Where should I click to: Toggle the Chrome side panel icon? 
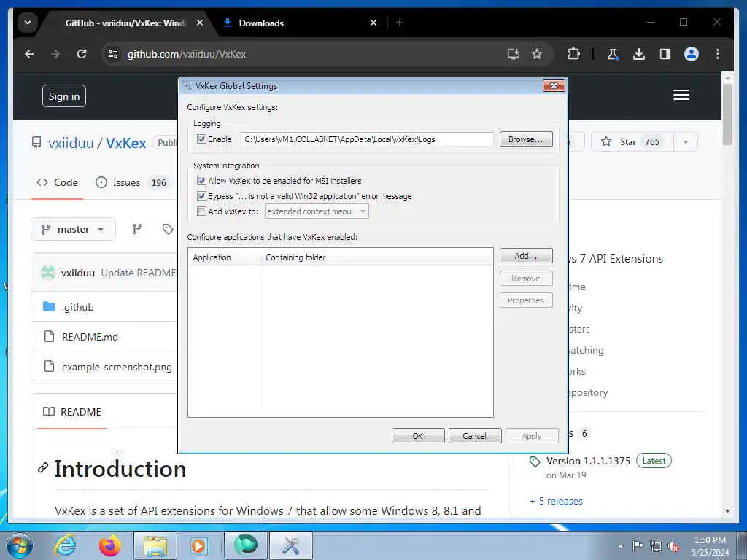(x=665, y=54)
